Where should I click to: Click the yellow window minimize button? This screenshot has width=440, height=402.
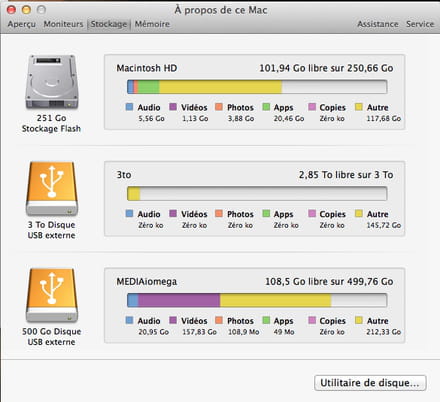26,10
